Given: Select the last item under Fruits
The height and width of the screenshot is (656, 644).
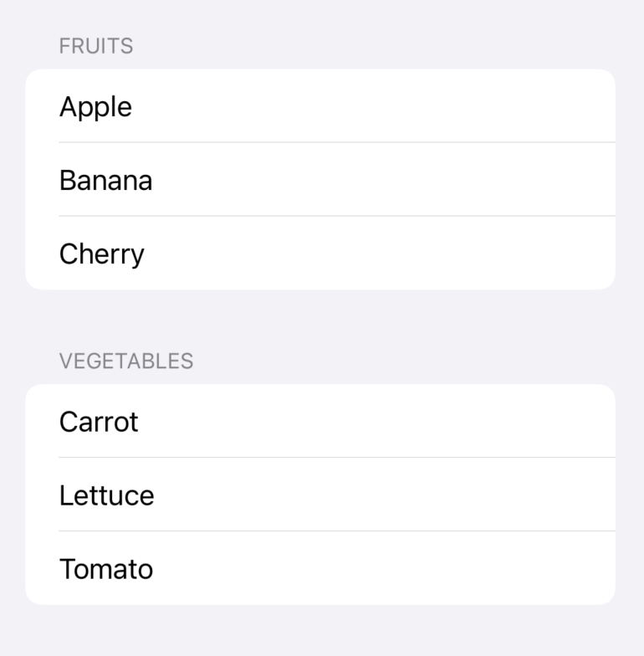Looking at the screenshot, I should [x=320, y=254].
